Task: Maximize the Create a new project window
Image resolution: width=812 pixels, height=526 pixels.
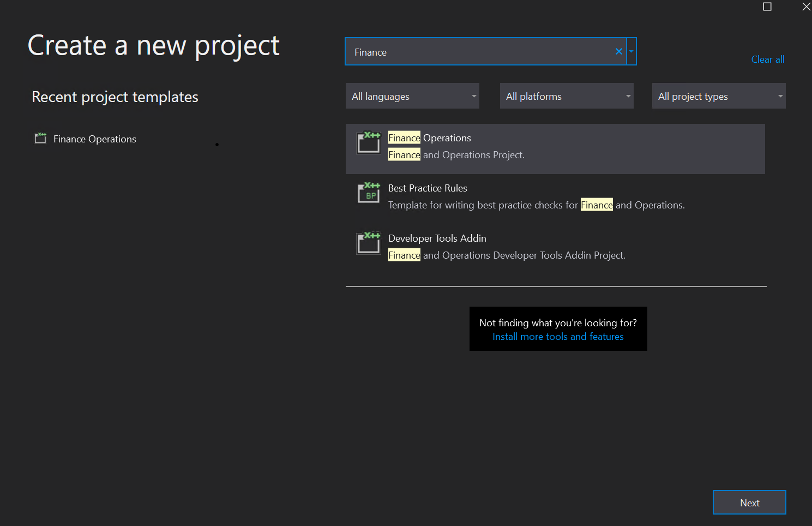Action: pyautogui.click(x=767, y=7)
